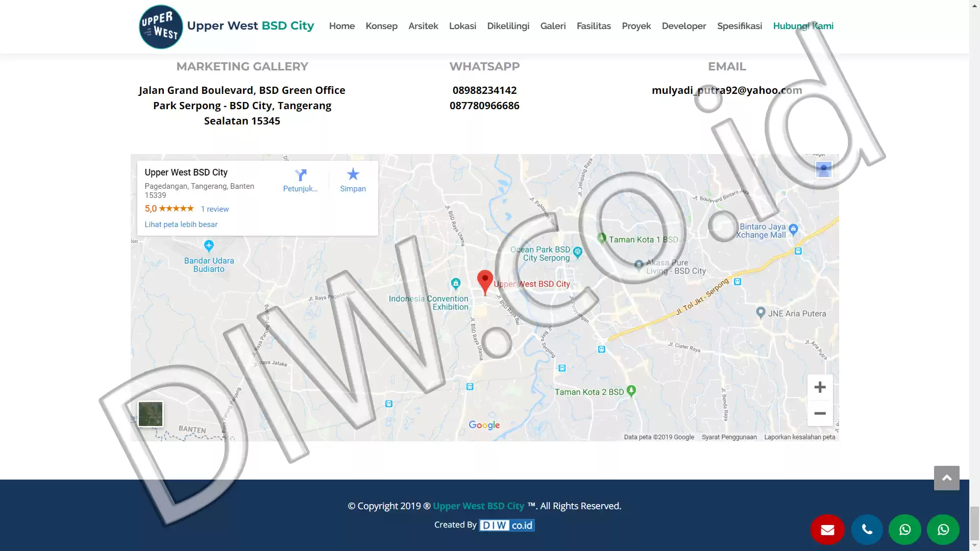The width and height of the screenshot is (980, 551).
Task: Click the JNE Aria Putera marker
Action: [x=761, y=312]
